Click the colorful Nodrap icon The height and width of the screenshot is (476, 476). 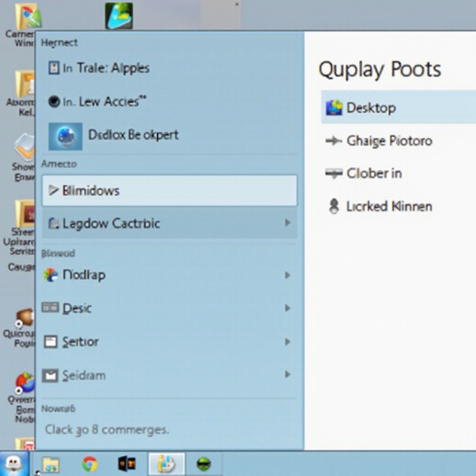tap(50, 275)
